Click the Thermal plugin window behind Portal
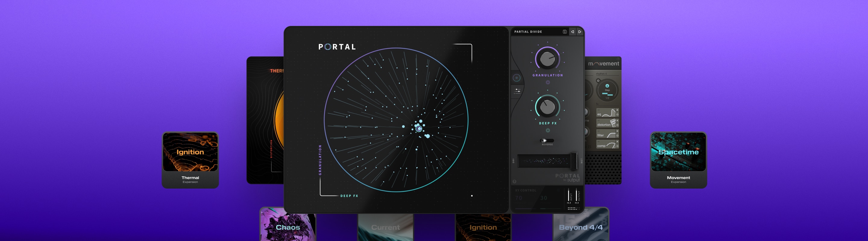Image resolution: width=868 pixels, height=241 pixels. tap(265, 120)
